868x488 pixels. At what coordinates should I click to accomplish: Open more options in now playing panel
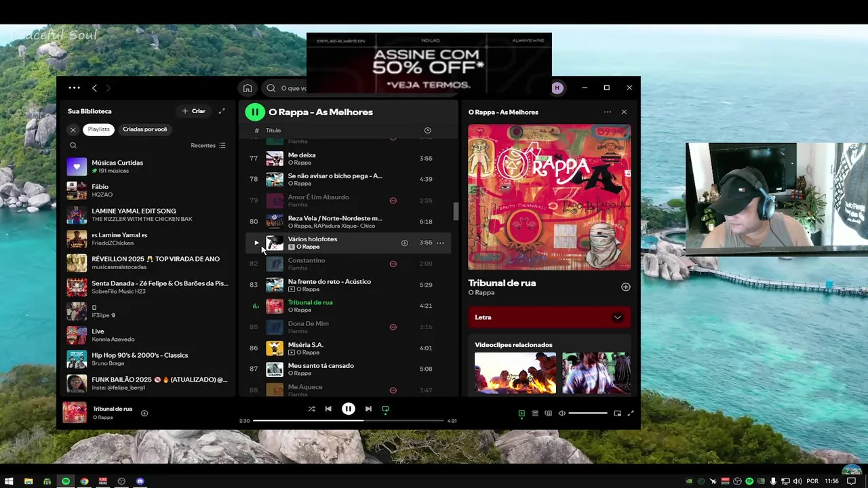(607, 112)
